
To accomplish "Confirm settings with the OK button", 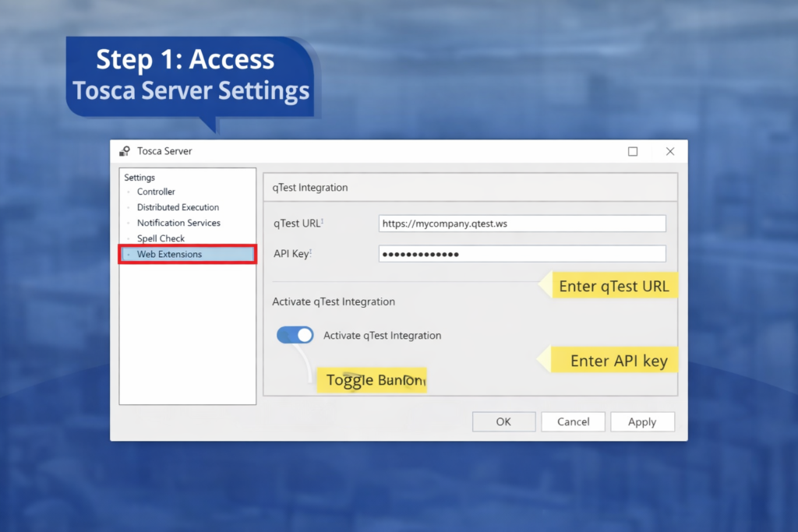I will click(503, 421).
